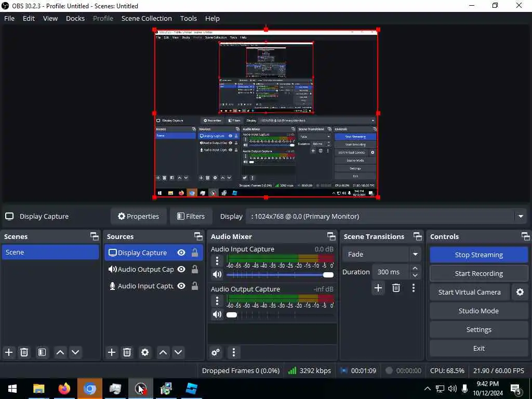Adjust the Audio Output Capture volume slider

tap(280, 315)
